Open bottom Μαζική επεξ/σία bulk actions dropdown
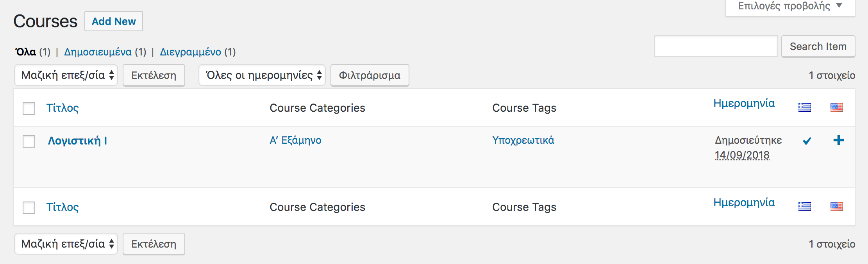Screen dimensions: 868x264 point(66,244)
